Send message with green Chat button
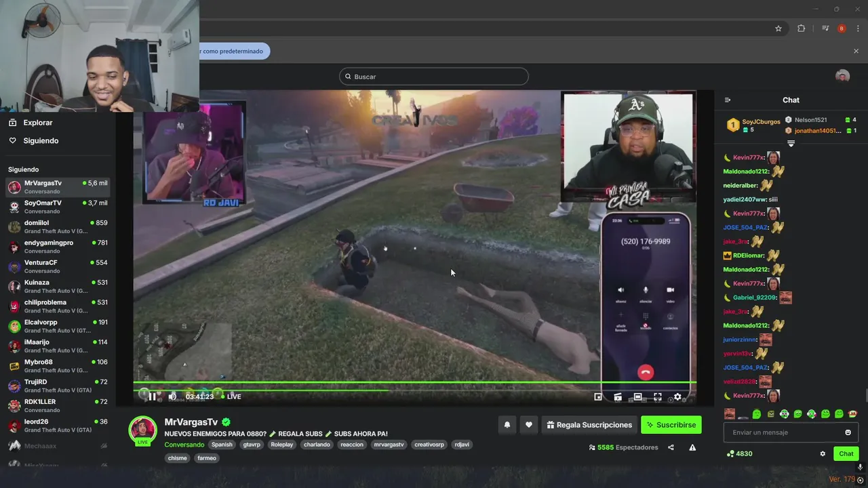Viewport: 868px width, 488px height. coord(846,454)
